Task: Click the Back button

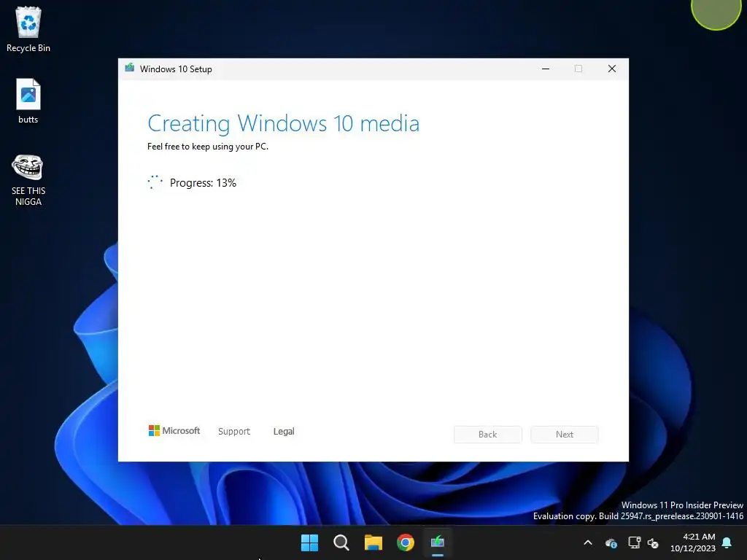Action: pos(488,435)
